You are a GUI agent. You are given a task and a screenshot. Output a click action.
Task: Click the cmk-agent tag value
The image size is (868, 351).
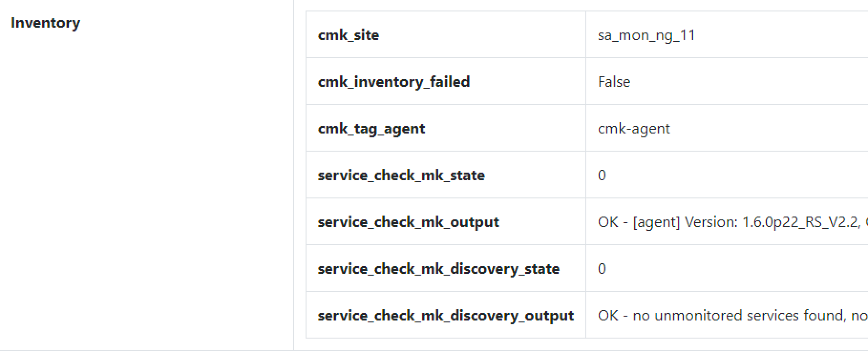pyautogui.click(x=634, y=128)
